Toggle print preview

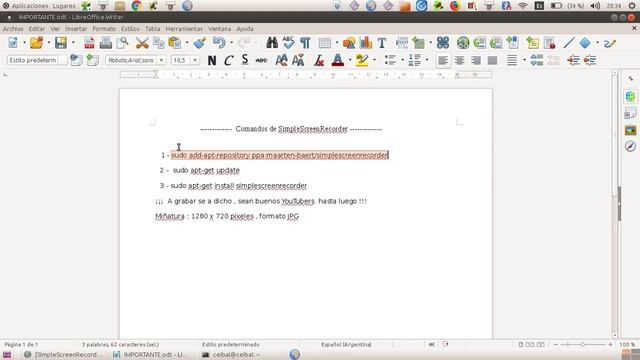click(x=122, y=42)
